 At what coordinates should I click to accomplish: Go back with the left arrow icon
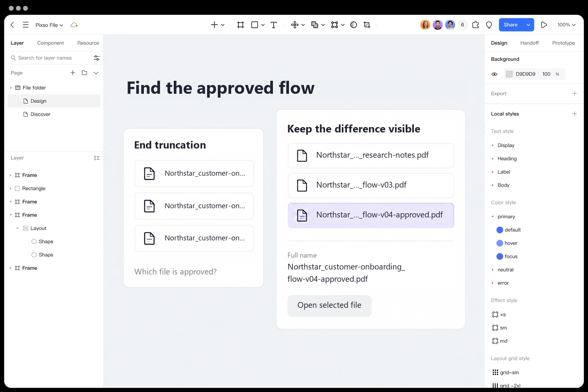(12, 25)
